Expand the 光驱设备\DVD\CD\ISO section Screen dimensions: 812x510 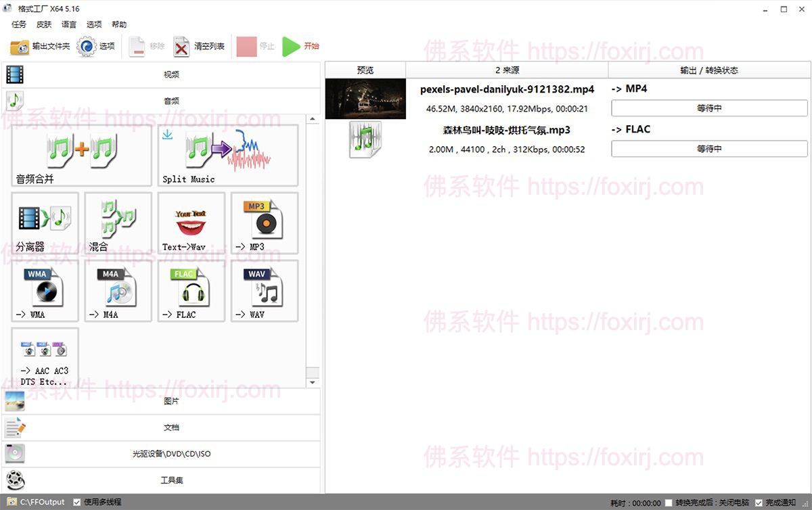(161, 454)
